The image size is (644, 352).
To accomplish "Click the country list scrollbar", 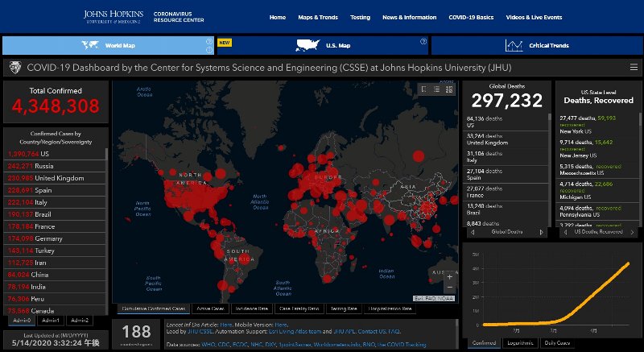I will pyautogui.click(x=107, y=231).
